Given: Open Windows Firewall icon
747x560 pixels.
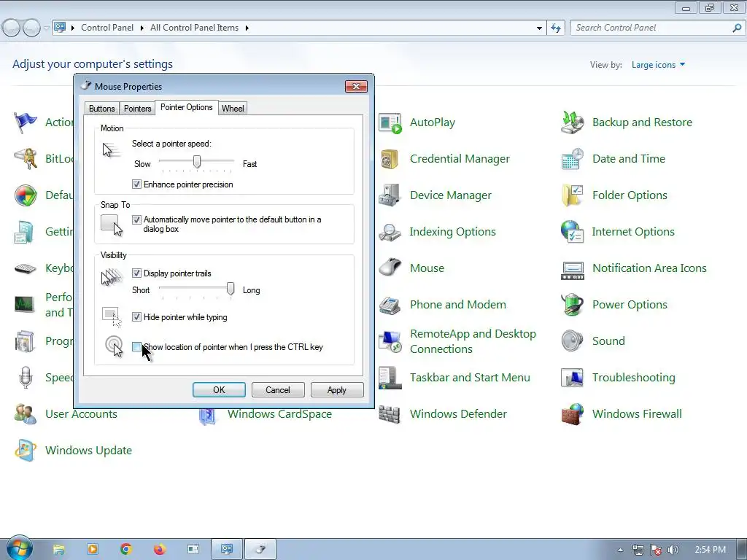Looking at the screenshot, I should 572,414.
